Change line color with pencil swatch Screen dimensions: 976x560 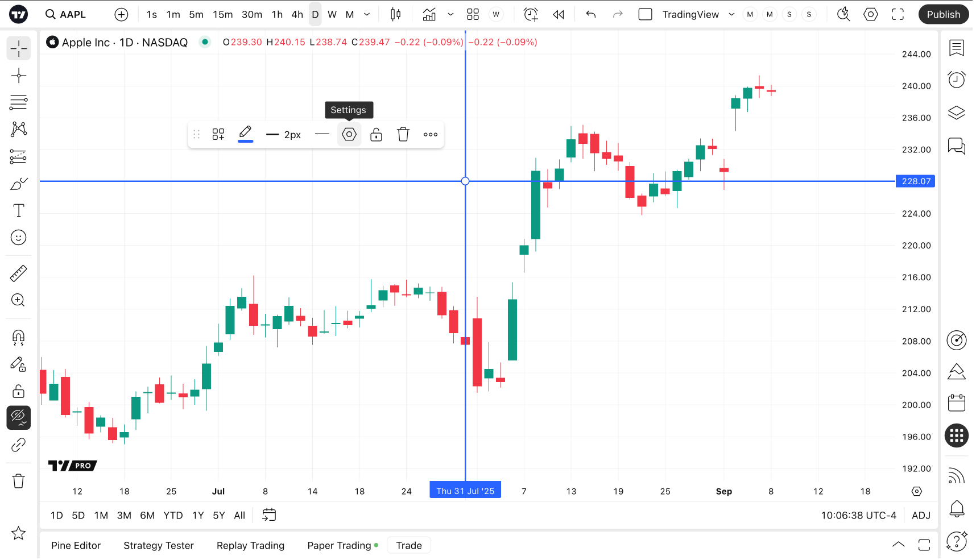pos(245,135)
